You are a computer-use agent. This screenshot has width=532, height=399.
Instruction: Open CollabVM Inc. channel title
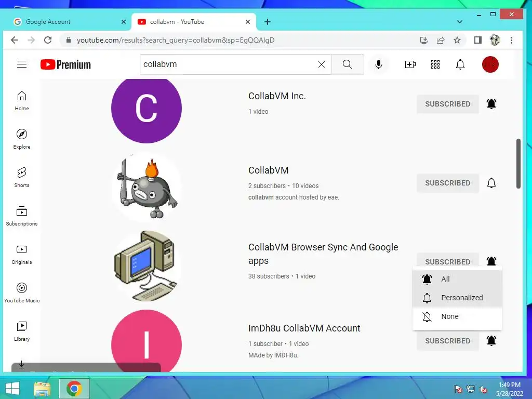point(277,96)
